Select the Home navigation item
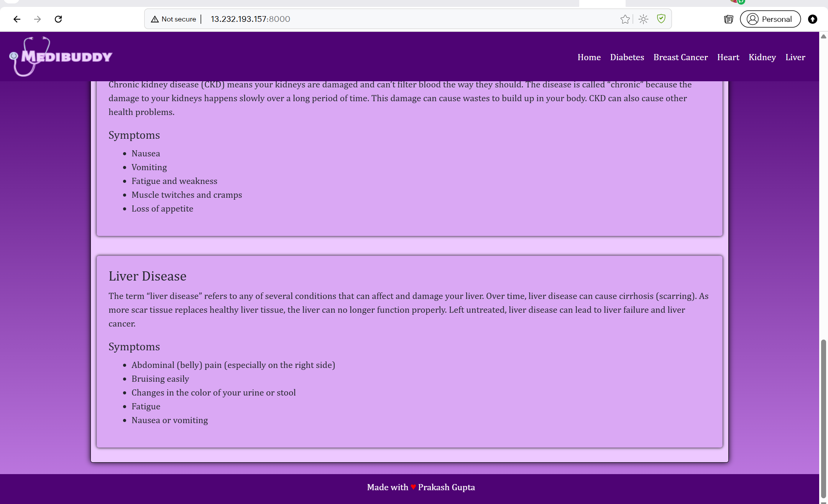Viewport: 828px width, 504px height. (x=589, y=57)
